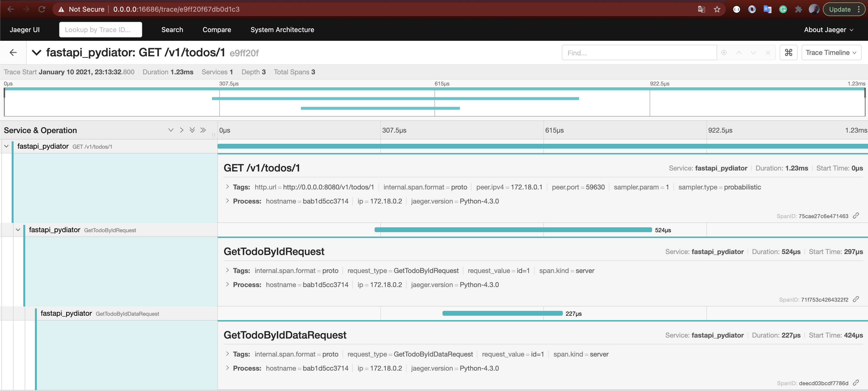Click the back arrow beside trace title
This screenshot has width=868, height=391.
point(13,52)
